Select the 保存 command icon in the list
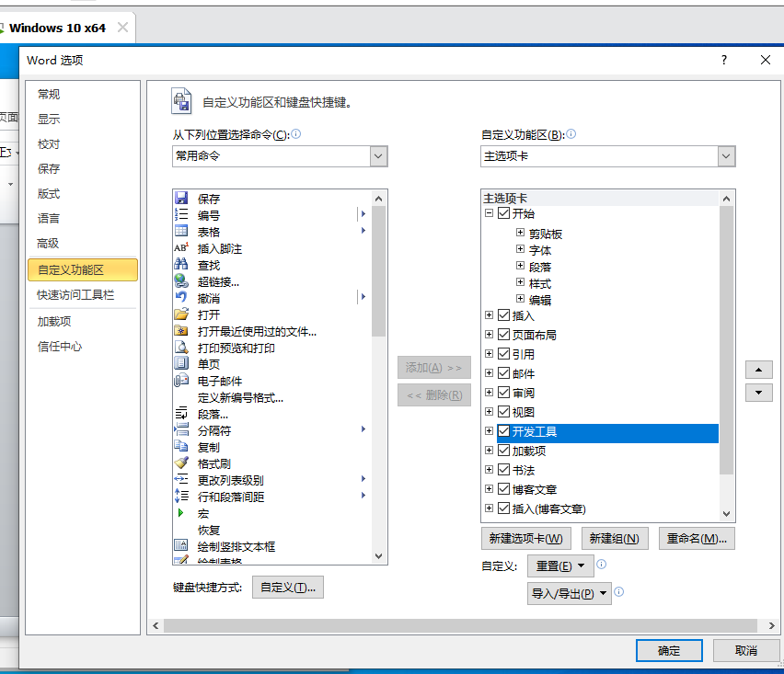This screenshot has height=674, width=784. pyautogui.click(x=181, y=198)
